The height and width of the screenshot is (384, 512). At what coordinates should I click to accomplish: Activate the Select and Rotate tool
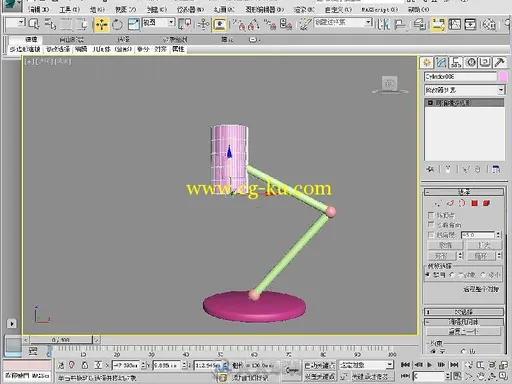117,24
